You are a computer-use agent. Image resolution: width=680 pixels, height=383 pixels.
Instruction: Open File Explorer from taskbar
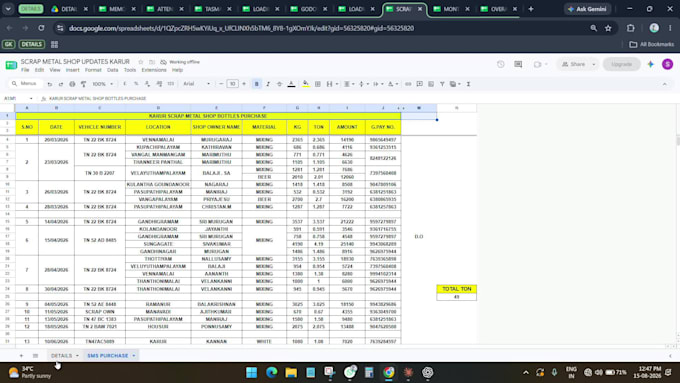pyautogui.click(x=291, y=372)
